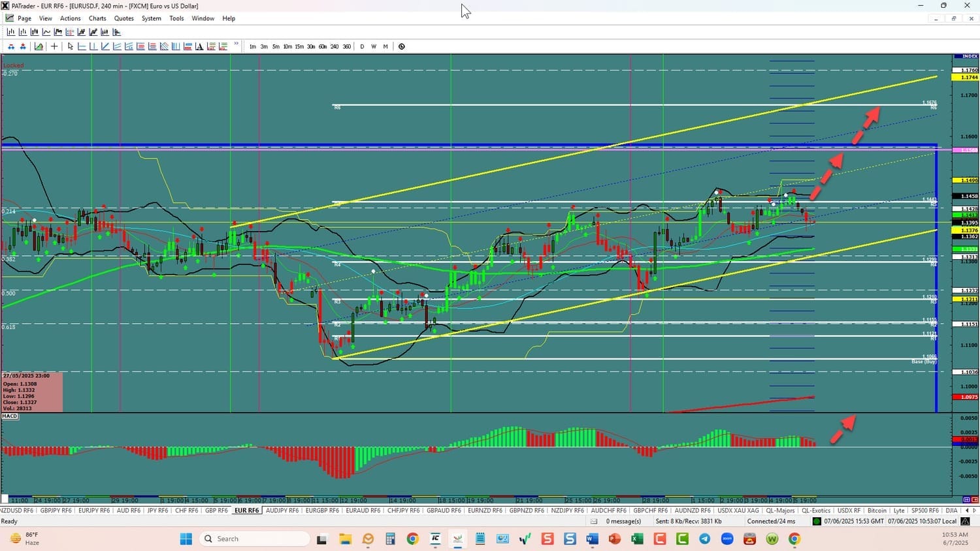Click the Windows taskbar Search box
The width and height of the screenshot is (980, 551).
pyautogui.click(x=255, y=539)
